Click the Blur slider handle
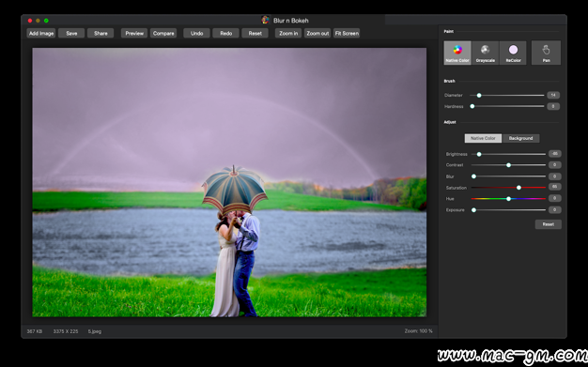Image resolution: width=588 pixels, height=367 pixels. point(473,176)
